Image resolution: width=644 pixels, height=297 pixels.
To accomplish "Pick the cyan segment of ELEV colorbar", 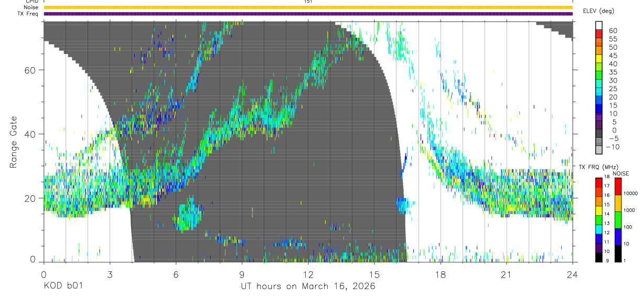I will click(x=599, y=93).
